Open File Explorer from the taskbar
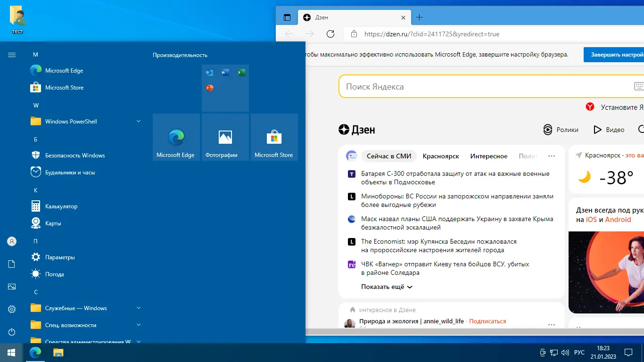The image size is (644, 362). (x=58, y=353)
